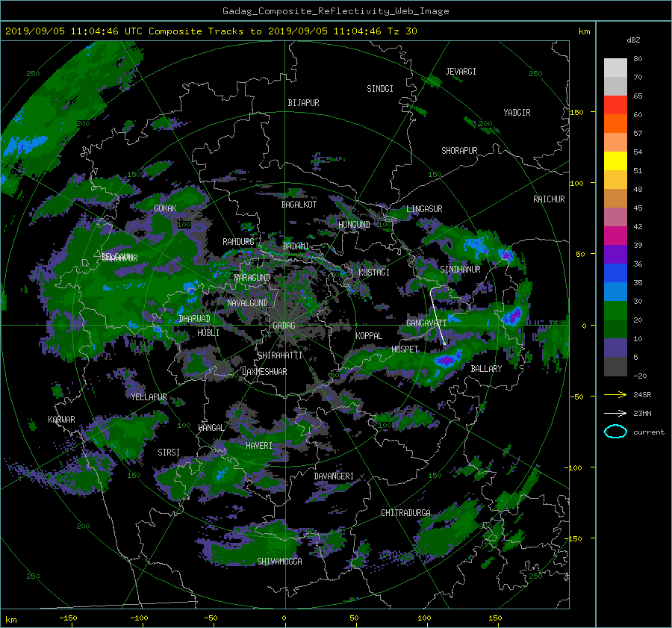Select the magenta 39 dBZ color swatch
The height and width of the screenshot is (628, 672).
tap(615, 236)
